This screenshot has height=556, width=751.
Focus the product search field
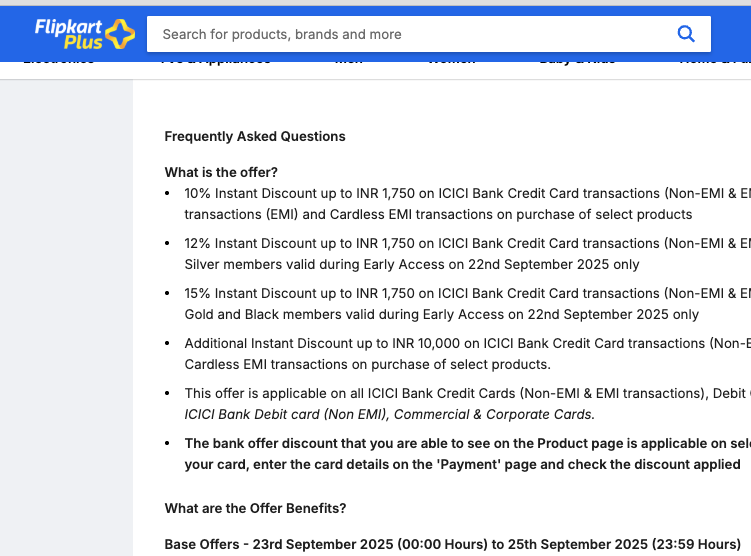pos(400,34)
